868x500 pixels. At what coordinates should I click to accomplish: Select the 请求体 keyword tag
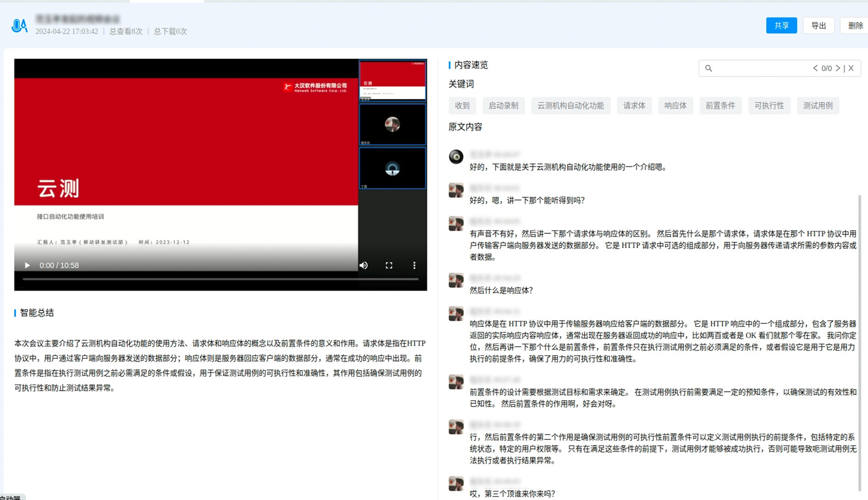click(634, 106)
